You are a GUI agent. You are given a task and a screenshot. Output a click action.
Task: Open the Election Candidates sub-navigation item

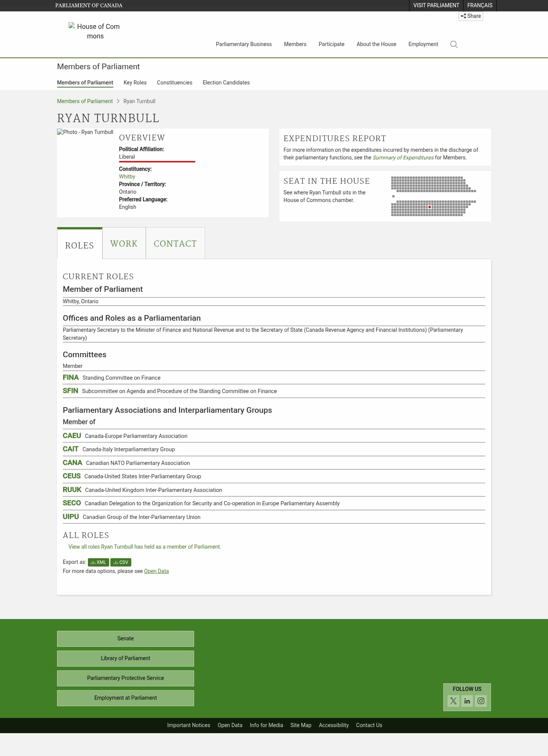pyautogui.click(x=226, y=83)
